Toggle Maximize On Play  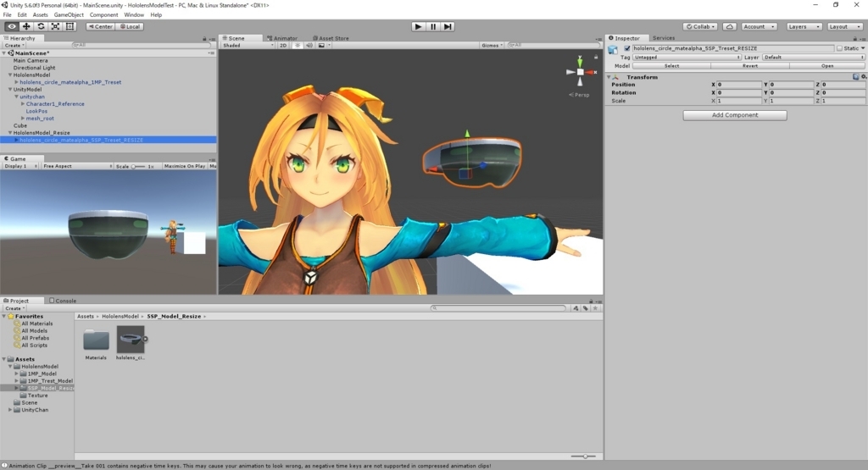point(184,166)
